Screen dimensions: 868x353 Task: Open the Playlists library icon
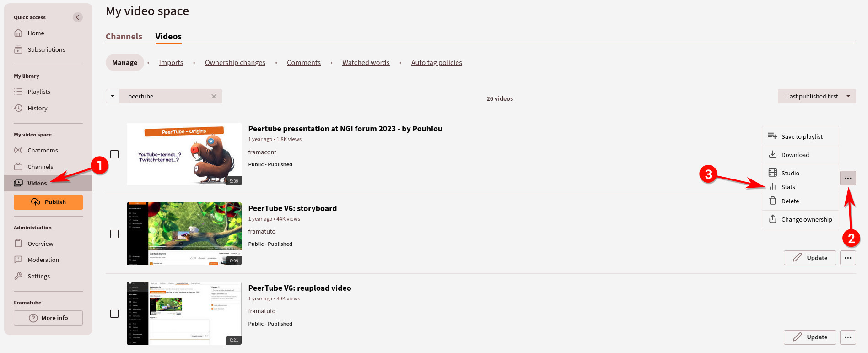18,92
